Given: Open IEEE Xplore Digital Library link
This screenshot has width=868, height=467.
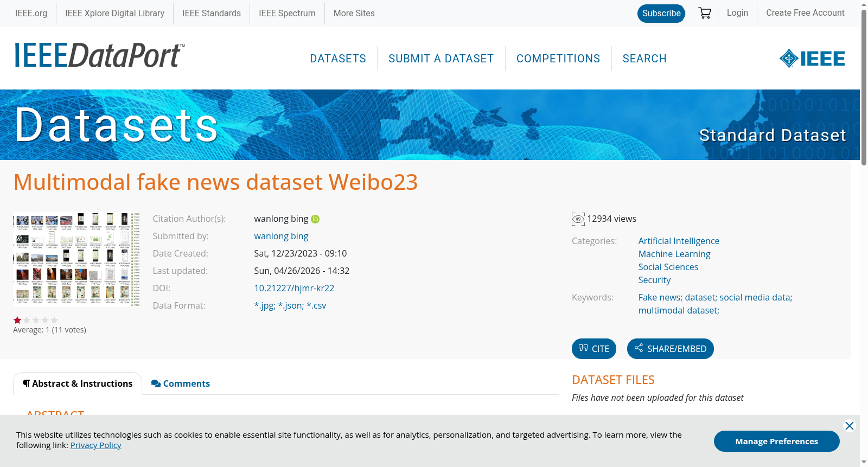Looking at the screenshot, I should (114, 13).
